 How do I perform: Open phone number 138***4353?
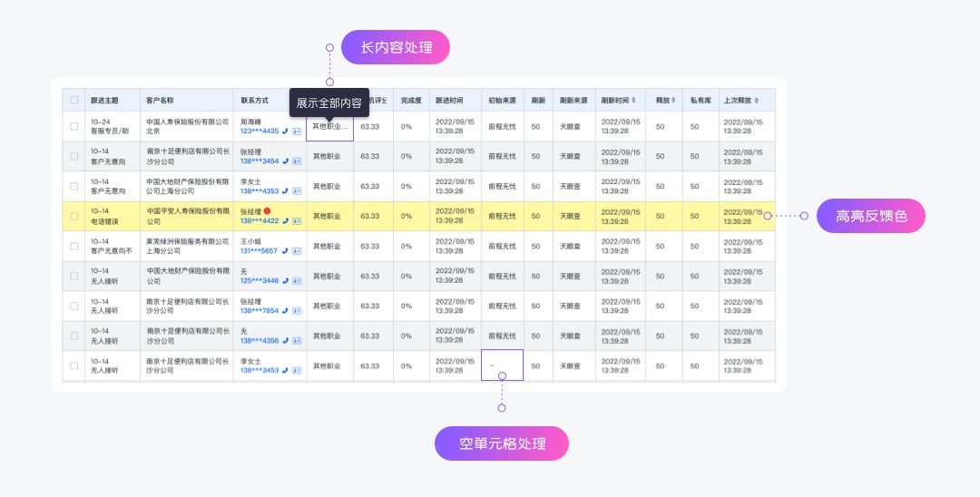(260, 191)
